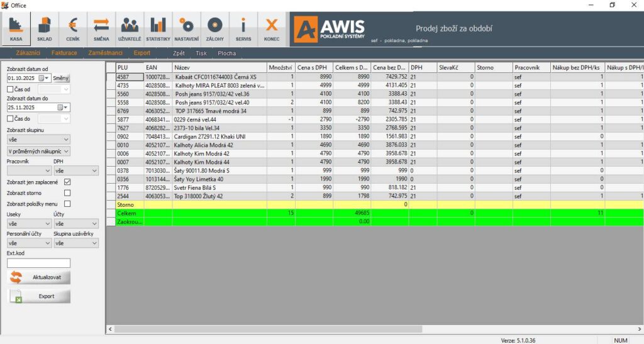Sort by the Pracovník column header
The height and width of the screenshot is (344, 644).
coord(531,68)
